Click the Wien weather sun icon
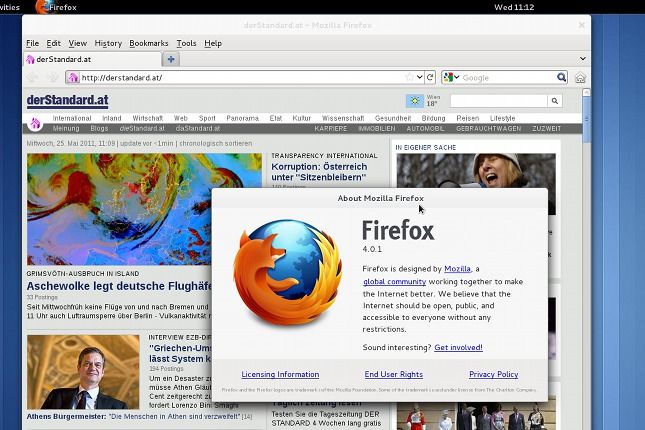The image size is (645, 430). [415, 101]
